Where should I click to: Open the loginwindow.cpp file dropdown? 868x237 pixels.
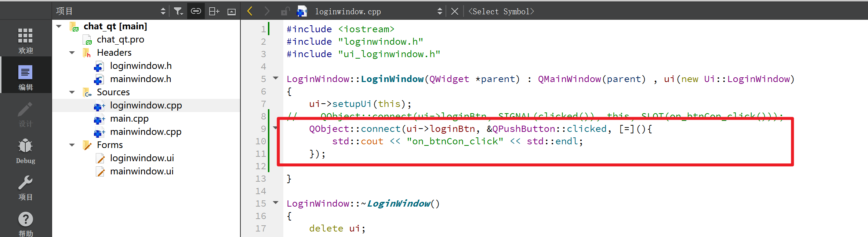click(x=378, y=11)
